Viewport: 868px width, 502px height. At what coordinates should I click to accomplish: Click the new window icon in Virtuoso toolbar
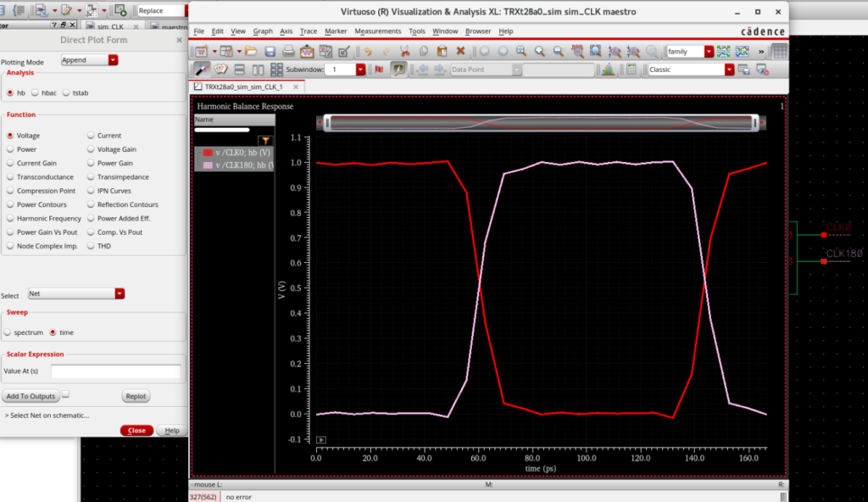[201, 52]
